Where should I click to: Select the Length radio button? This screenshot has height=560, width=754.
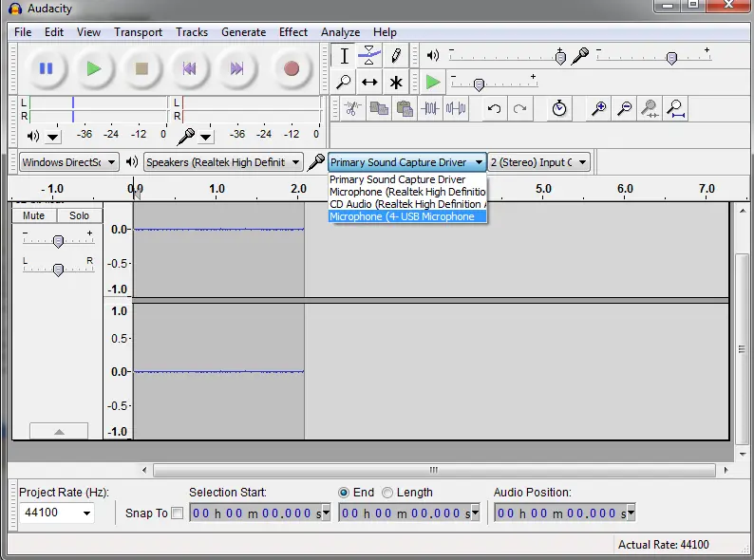[x=387, y=493]
